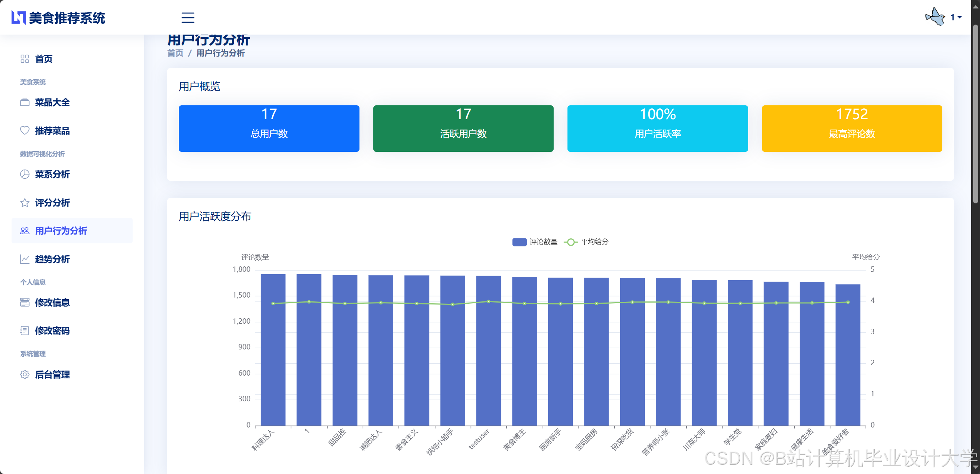Click the grid icon beside 首页
980x474 pixels.
pyautogui.click(x=25, y=59)
